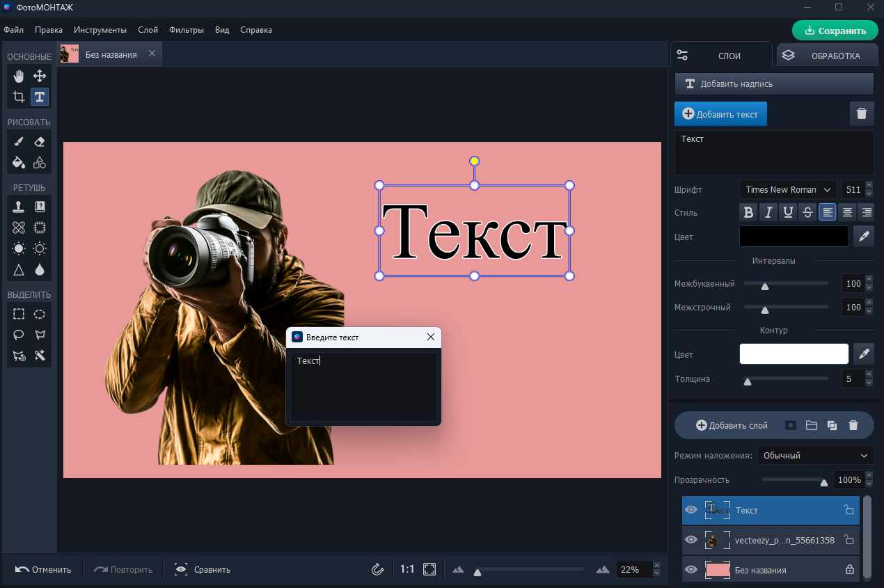The width and height of the screenshot is (884, 588).
Task: Toggle italic text style
Action: (x=768, y=213)
